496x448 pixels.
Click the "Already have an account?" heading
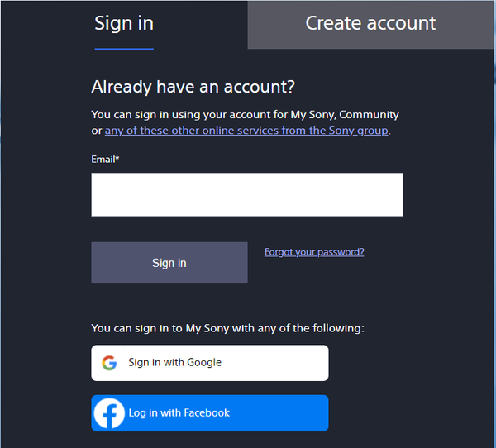[x=193, y=87]
